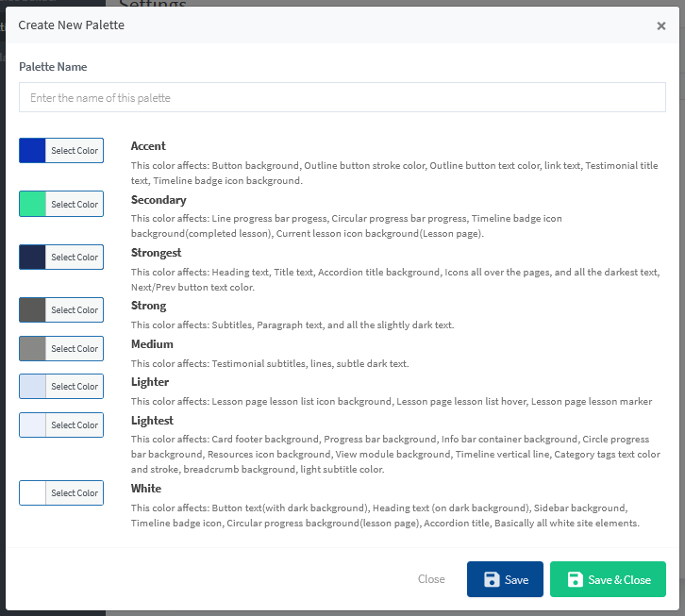Open Select Color for Medium
685x616 pixels.
point(75,348)
